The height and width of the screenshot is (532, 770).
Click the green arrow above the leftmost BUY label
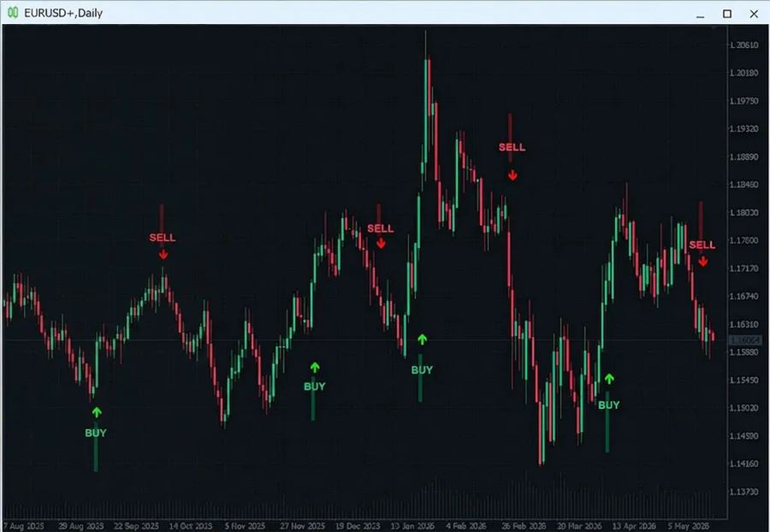point(97,411)
